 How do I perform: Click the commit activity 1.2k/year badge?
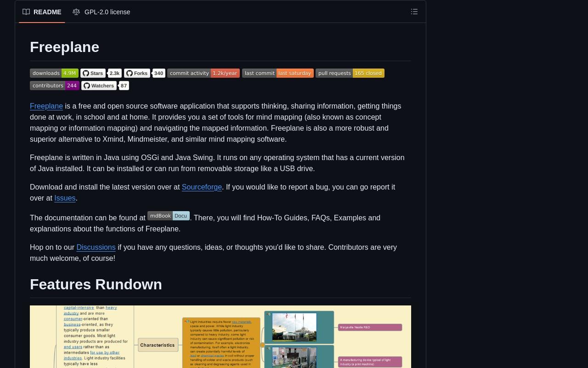coord(204,73)
